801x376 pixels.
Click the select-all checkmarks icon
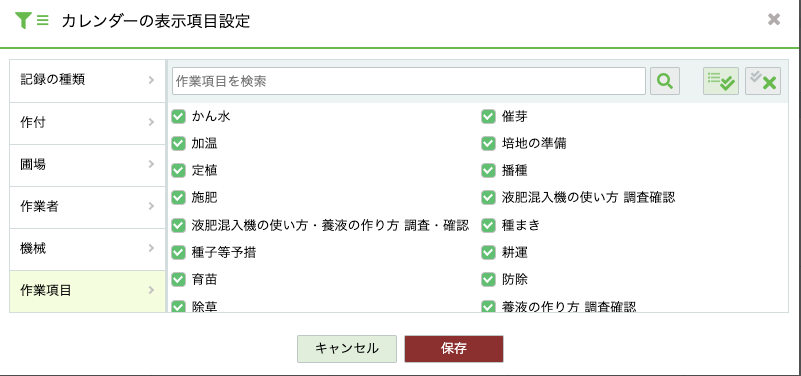coord(721,81)
